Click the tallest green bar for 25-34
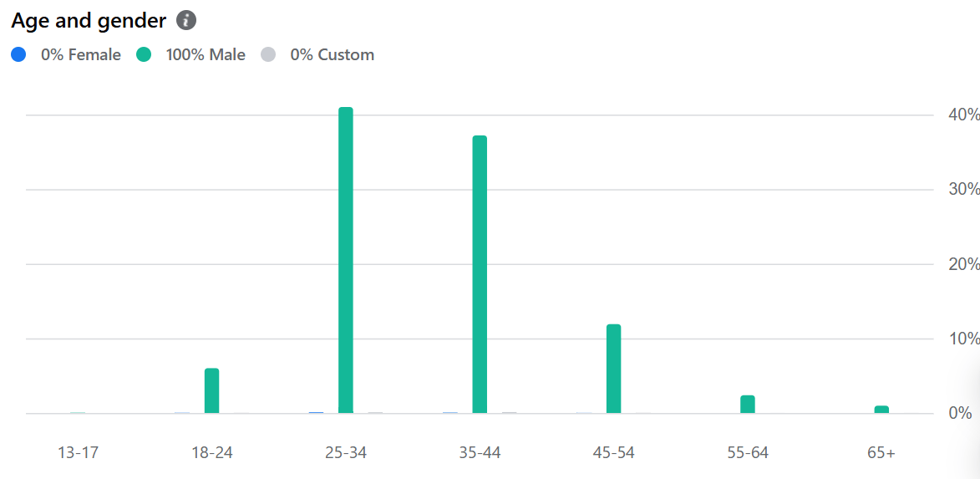Viewport: 980px width, 479px height. click(x=346, y=260)
